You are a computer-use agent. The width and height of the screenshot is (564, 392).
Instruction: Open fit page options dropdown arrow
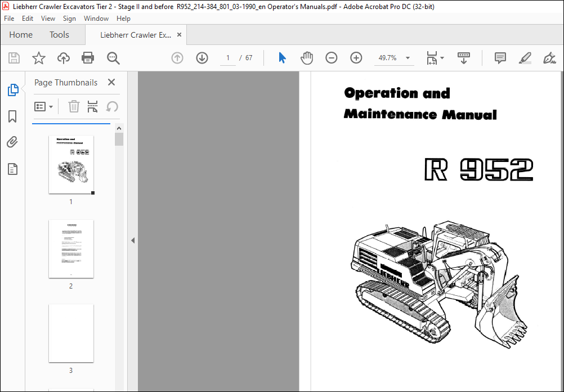click(442, 58)
